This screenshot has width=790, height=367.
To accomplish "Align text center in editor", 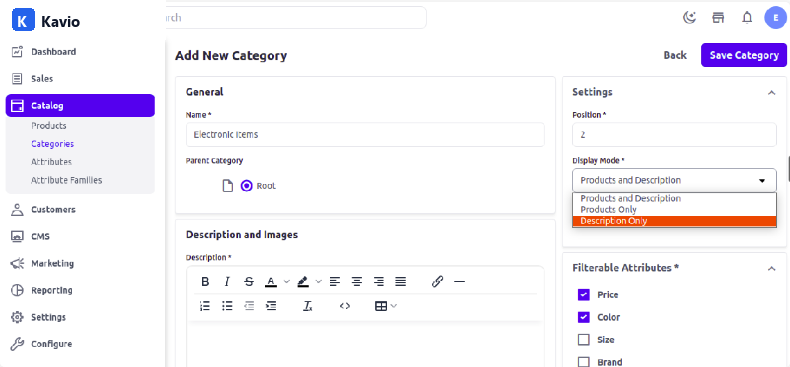I will pos(357,281).
